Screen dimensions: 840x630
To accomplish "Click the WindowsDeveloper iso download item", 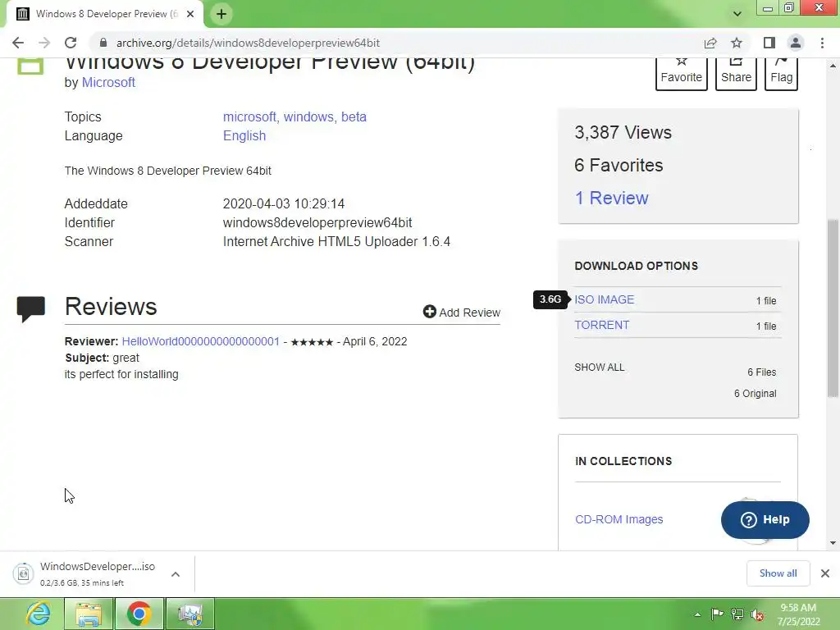I will click(98, 573).
